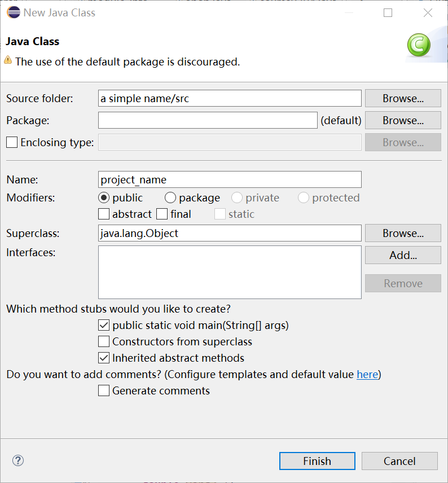Enable Constructors from superclass checkbox
This screenshot has height=483, width=448.
pyautogui.click(x=104, y=341)
